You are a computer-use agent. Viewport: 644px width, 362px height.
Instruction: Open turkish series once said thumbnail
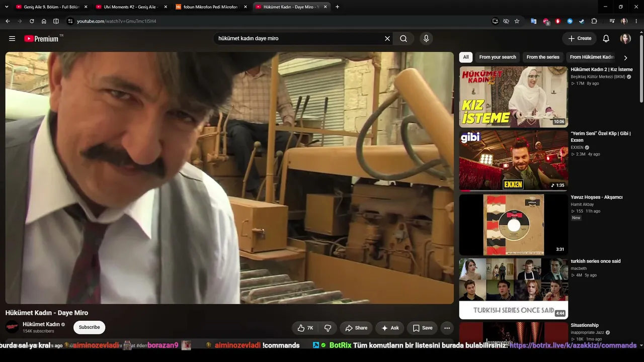point(513,289)
